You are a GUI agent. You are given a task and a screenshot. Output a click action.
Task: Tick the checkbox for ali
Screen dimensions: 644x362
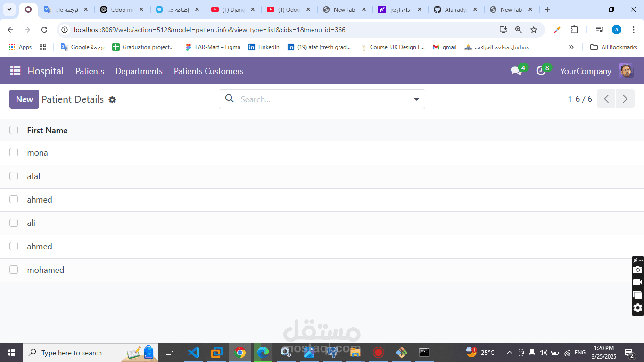tap(14, 222)
